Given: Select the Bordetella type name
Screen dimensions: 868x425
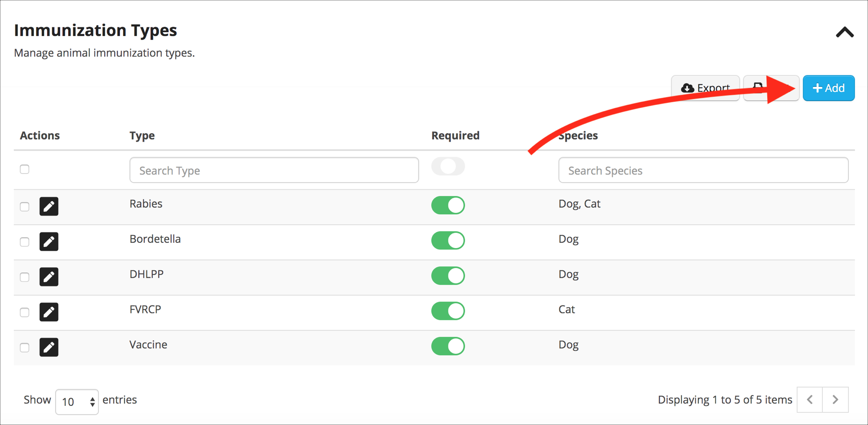Looking at the screenshot, I should click(x=155, y=239).
